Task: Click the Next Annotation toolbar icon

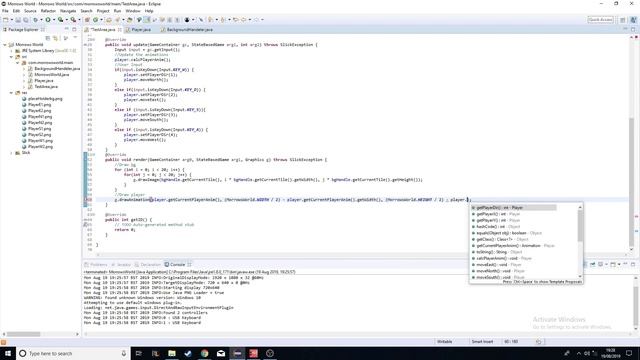Action: click(210, 20)
